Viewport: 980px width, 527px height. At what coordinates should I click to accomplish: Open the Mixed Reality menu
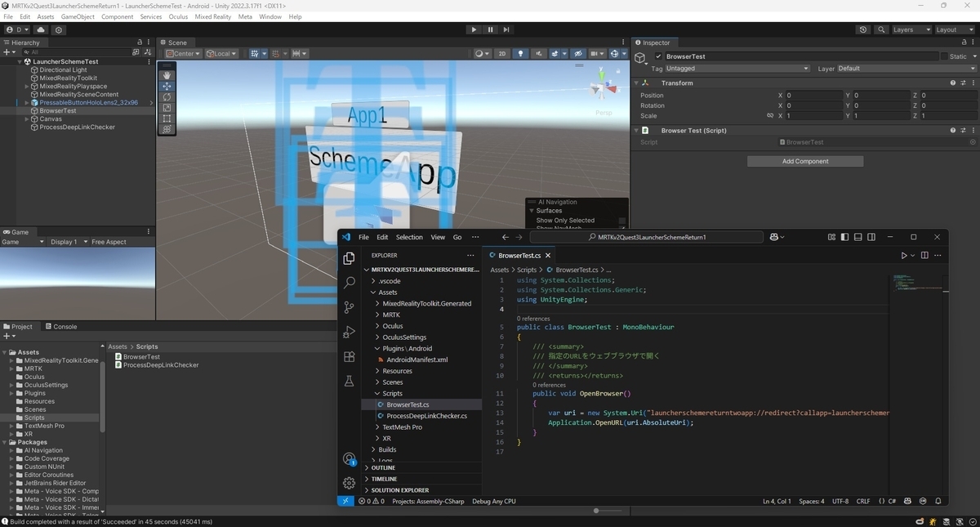[212, 16]
